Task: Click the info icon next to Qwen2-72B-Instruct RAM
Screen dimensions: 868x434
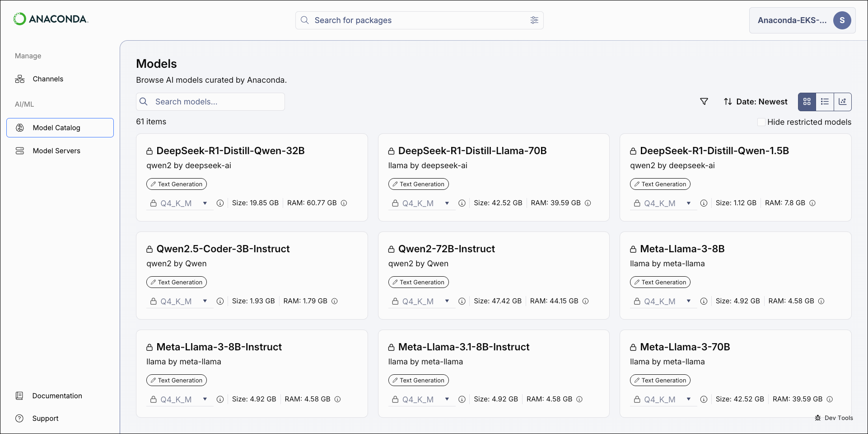Action: pos(586,301)
